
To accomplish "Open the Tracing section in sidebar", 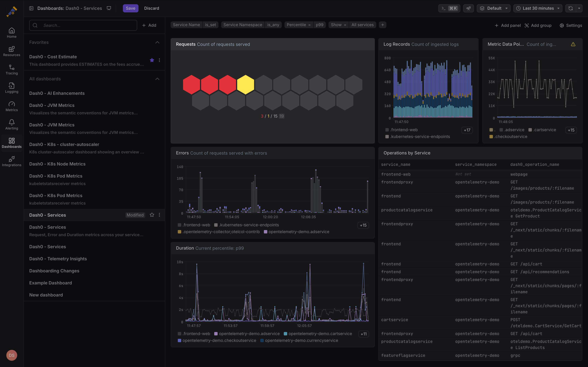I will coord(12,70).
